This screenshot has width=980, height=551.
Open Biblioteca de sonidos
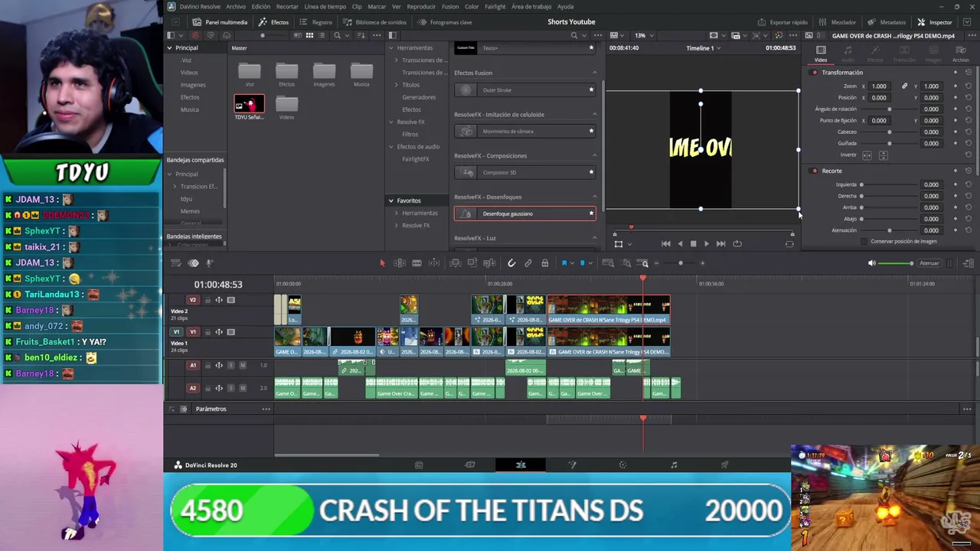pos(375,22)
